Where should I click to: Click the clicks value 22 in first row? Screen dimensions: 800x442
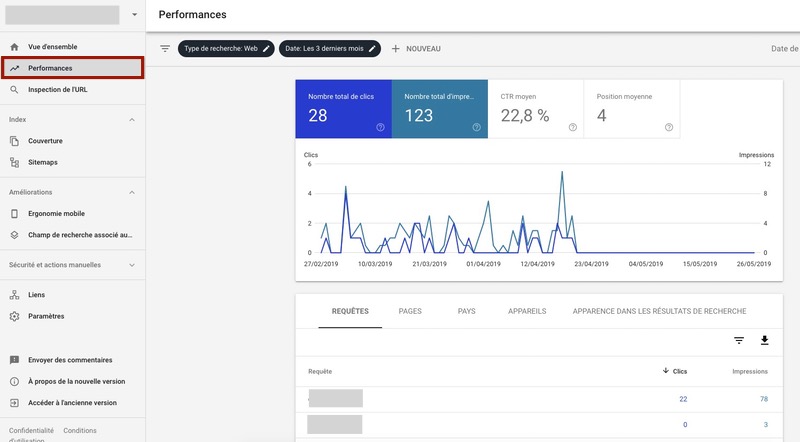[683, 399]
